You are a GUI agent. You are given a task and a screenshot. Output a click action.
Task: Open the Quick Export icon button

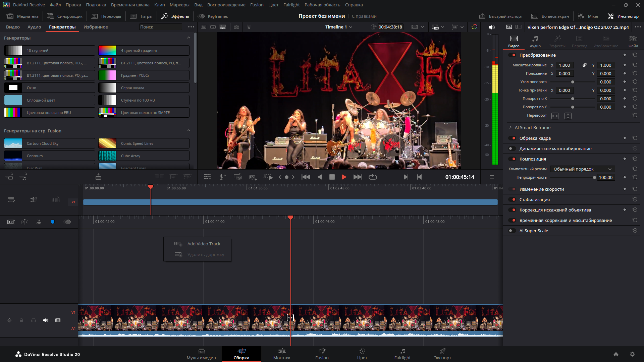[x=482, y=16]
